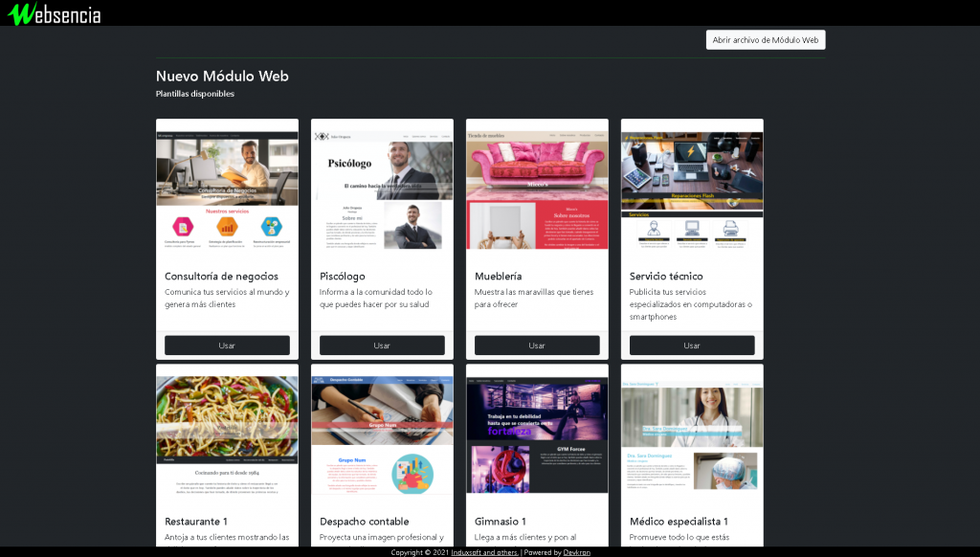Preview the Psicólogo template thumbnail
This screenshot has height=557, width=980.
click(382, 190)
